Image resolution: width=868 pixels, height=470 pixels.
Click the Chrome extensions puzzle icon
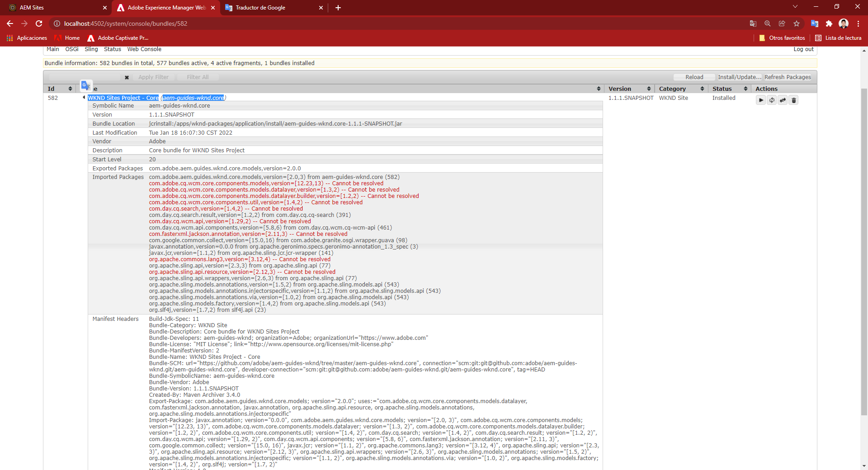829,23
